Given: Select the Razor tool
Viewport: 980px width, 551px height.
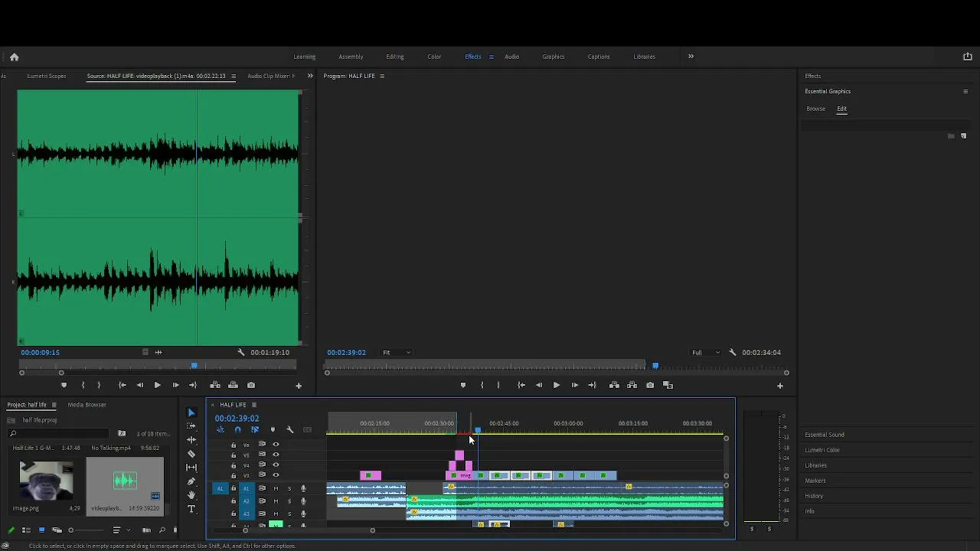Looking at the screenshot, I should click(191, 454).
